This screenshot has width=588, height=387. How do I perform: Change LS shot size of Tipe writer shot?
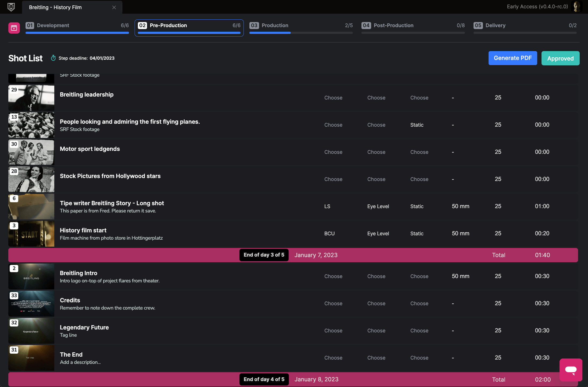coord(327,206)
